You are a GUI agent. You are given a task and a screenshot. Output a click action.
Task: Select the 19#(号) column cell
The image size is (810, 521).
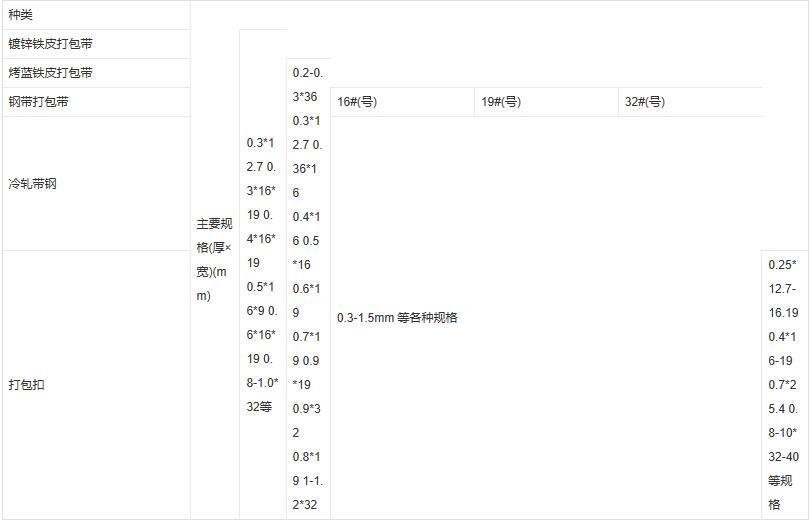(x=501, y=102)
